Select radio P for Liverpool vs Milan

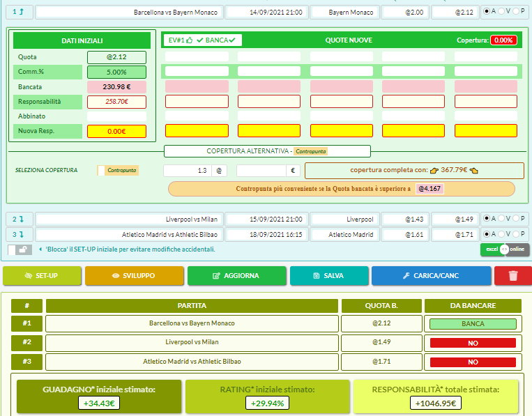pyautogui.click(x=516, y=218)
